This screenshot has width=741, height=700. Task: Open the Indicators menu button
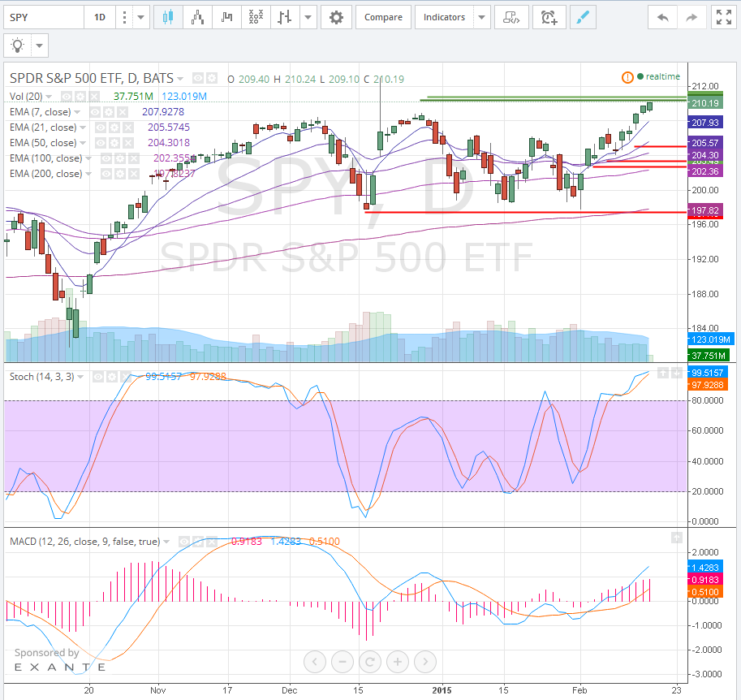[444, 18]
